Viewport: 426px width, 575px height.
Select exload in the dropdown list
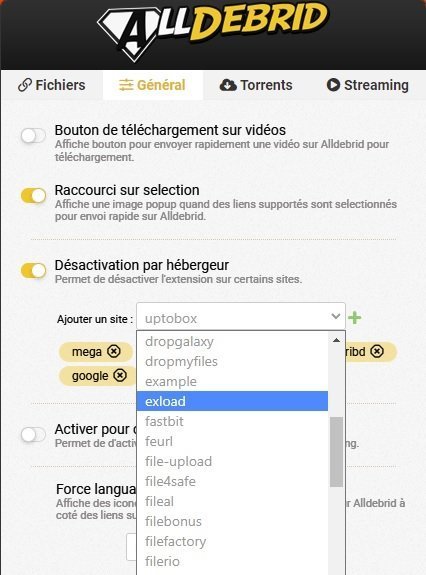point(232,401)
